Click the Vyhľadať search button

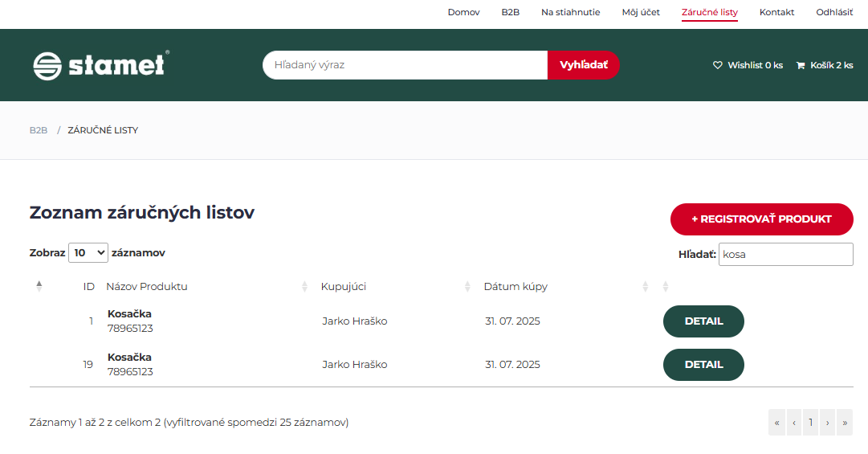click(x=583, y=65)
